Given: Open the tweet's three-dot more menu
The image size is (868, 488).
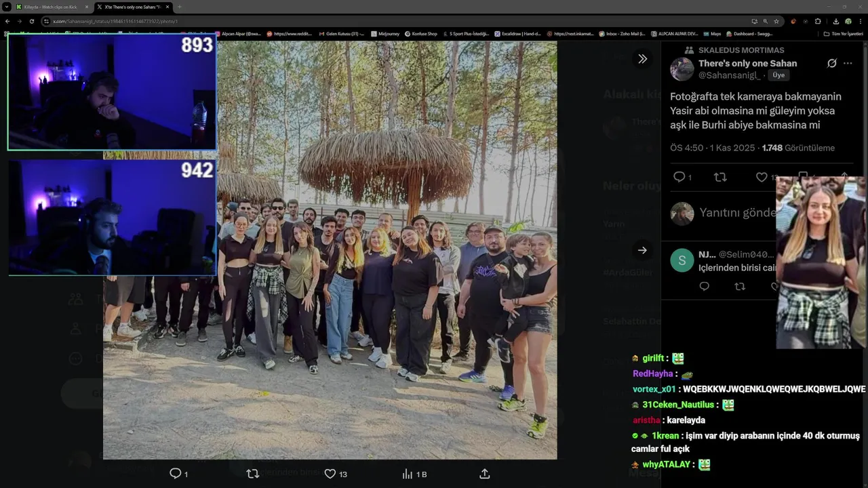Looking at the screenshot, I should coord(848,63).
